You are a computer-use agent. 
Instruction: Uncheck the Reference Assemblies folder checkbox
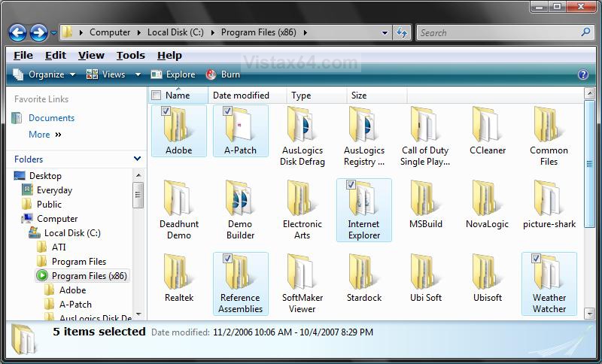[227, 258]
